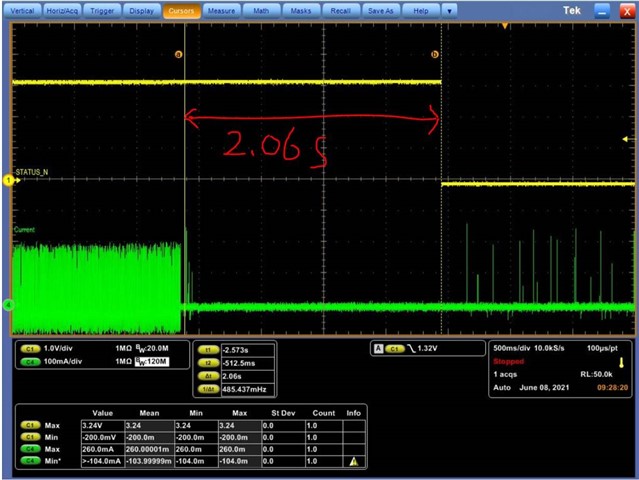Viewport: 639px width, 480px height.
Task: Click the highlighted BW:120M bandwidth field
Action: point(152,362)
